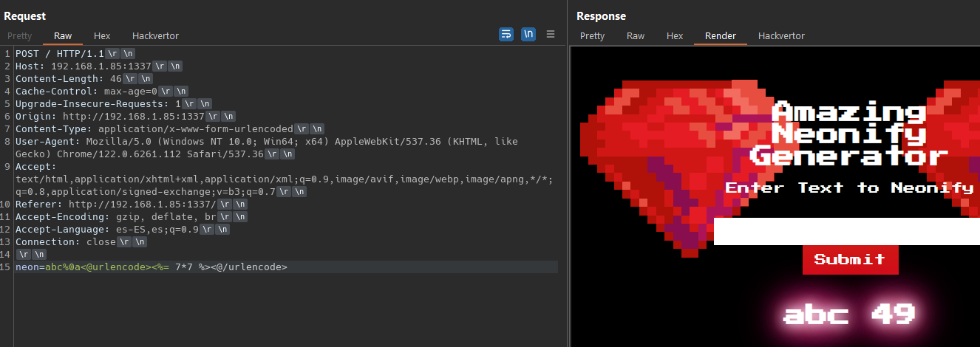
Task: Switch to the Response Pretty tab
Action: (592, 35)
